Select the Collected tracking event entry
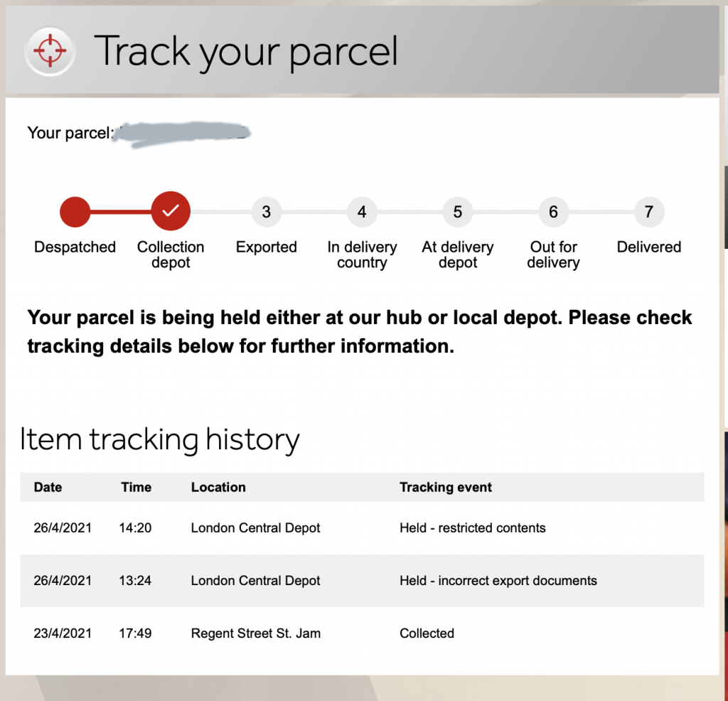The image size is (728, 701). (427, 633)
